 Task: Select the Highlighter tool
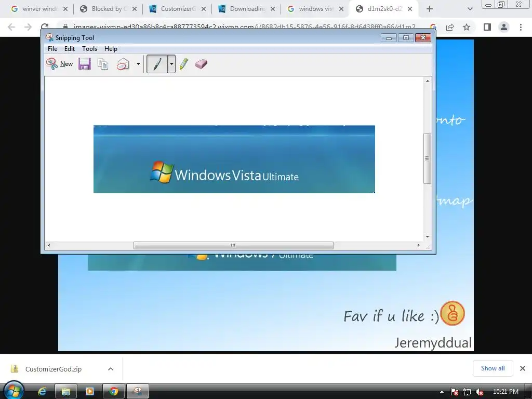184,64
